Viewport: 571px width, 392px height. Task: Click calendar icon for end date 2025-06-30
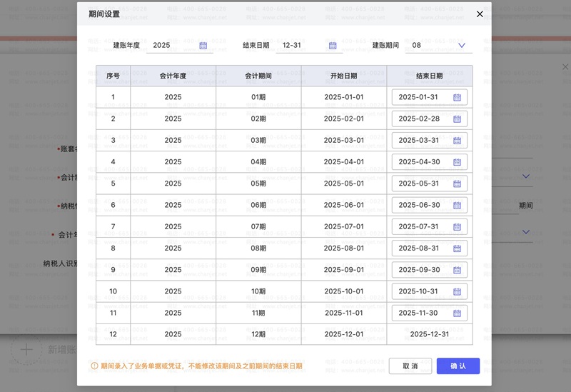click(457, 206)
